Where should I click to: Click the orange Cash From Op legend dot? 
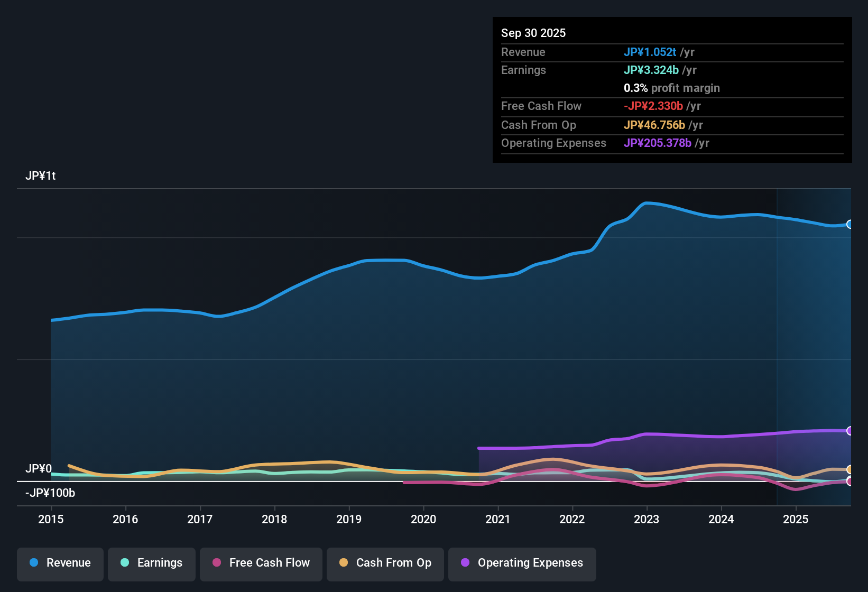pos(343,563)
